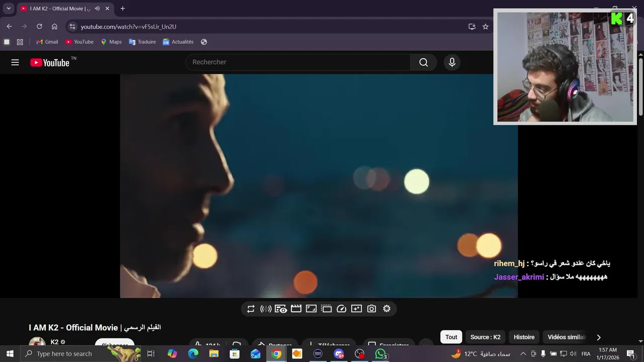Image resolution: width=644 pixels, height=362 pixels.
Task: Launch Microsoft Edge from taskbar
Action: (x=193, y=354)
